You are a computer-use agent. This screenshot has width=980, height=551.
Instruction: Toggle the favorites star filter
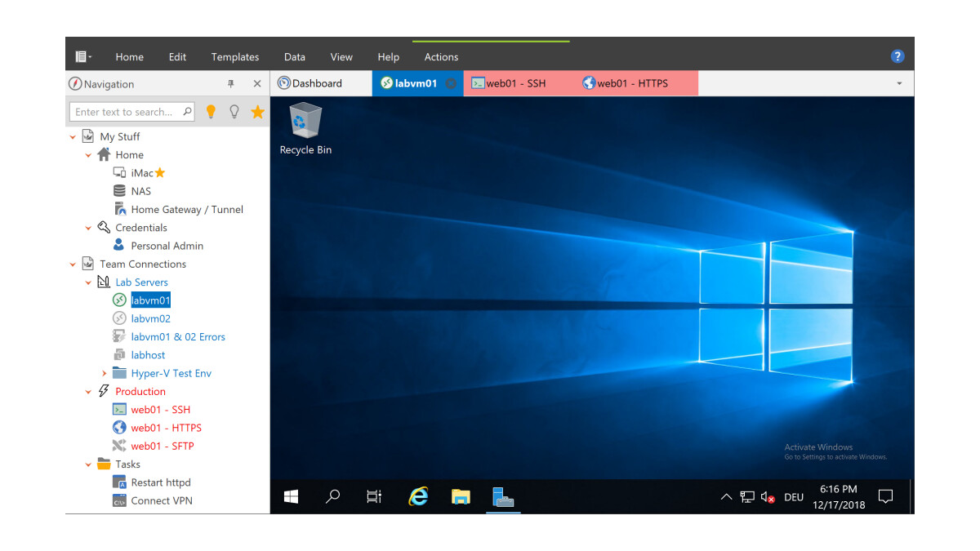pos(257,112)
